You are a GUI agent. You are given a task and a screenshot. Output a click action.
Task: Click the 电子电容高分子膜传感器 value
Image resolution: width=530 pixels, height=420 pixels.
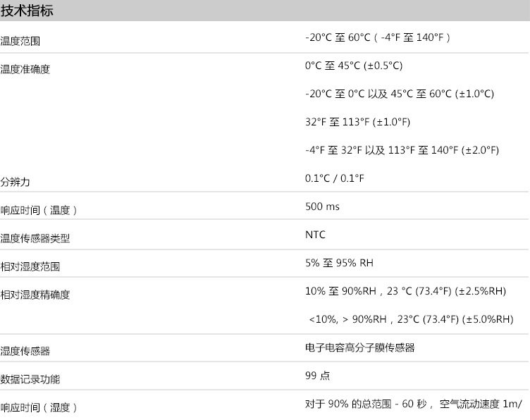click(359, 347)
